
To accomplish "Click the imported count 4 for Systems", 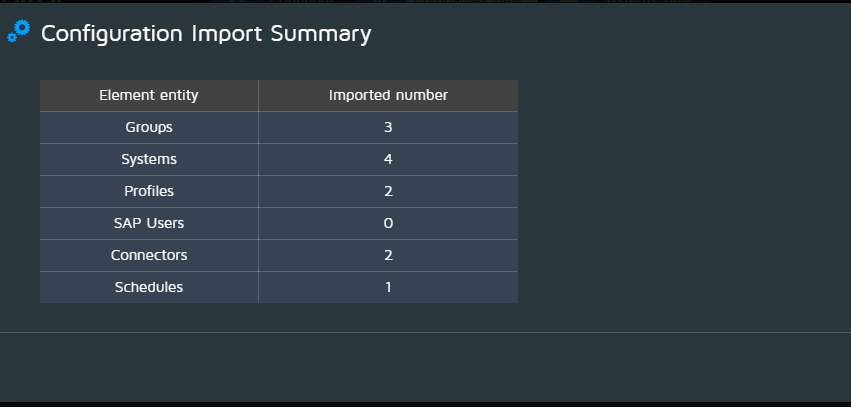I will (x=388, y=160).
